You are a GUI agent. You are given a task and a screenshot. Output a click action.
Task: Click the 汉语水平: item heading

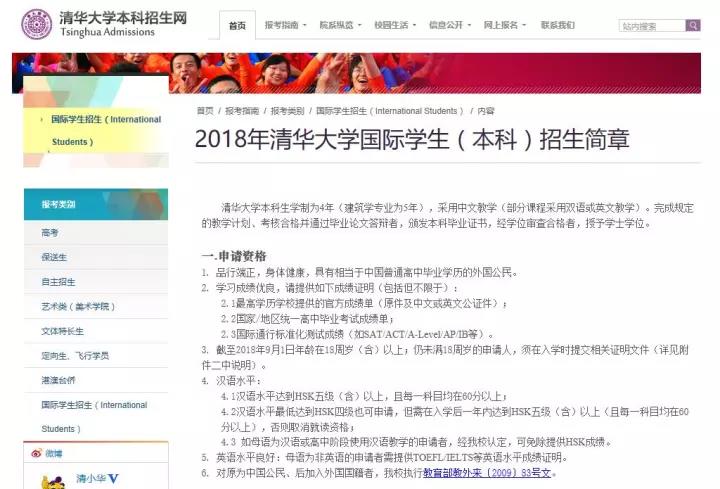pos(231,381)
